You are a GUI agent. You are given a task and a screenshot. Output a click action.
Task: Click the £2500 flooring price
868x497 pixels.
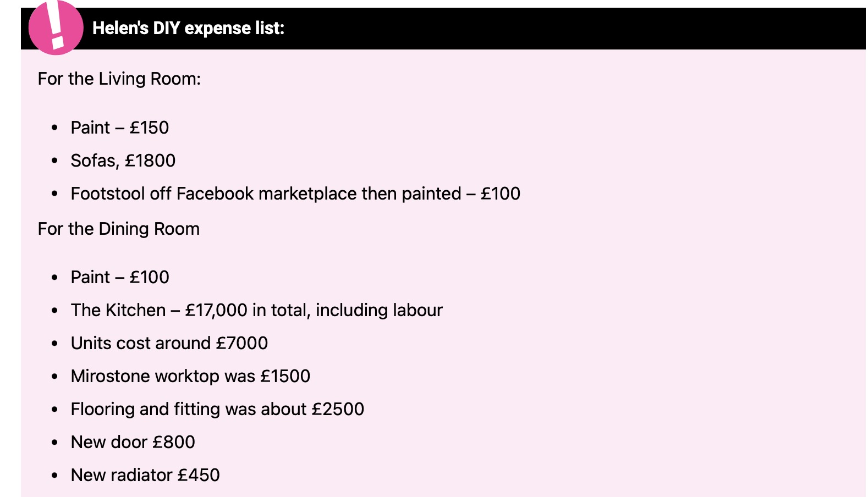(x=338, y=409)
